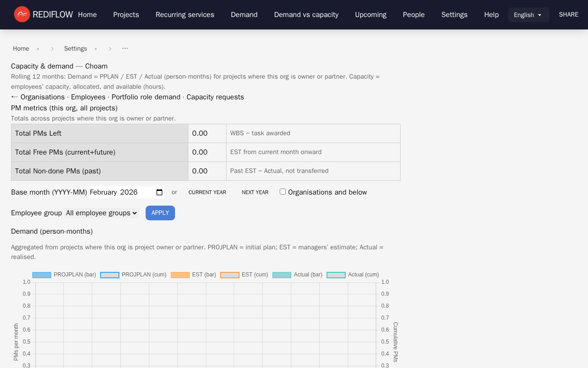Open the People menu item

coord(413,15)
